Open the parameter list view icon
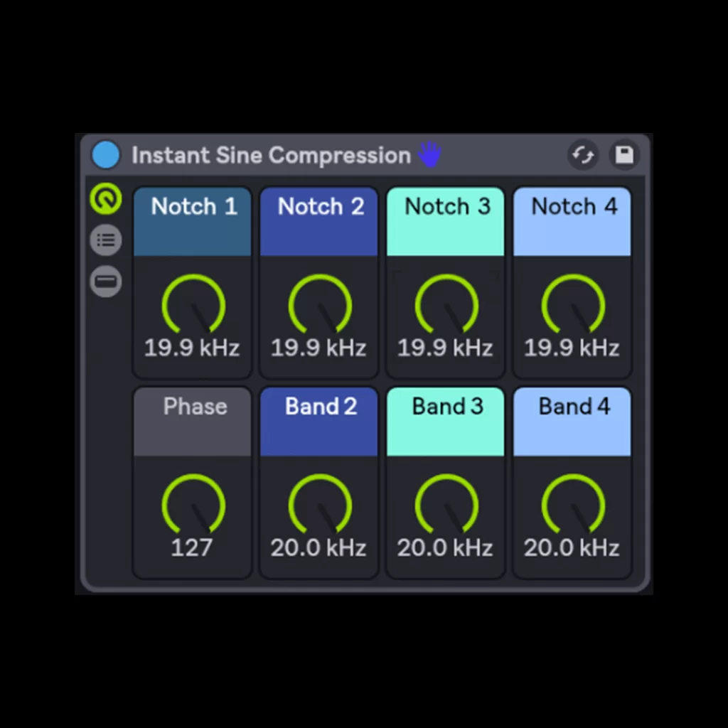This screenshot has width=728, height=728. [x=105, y=240]
